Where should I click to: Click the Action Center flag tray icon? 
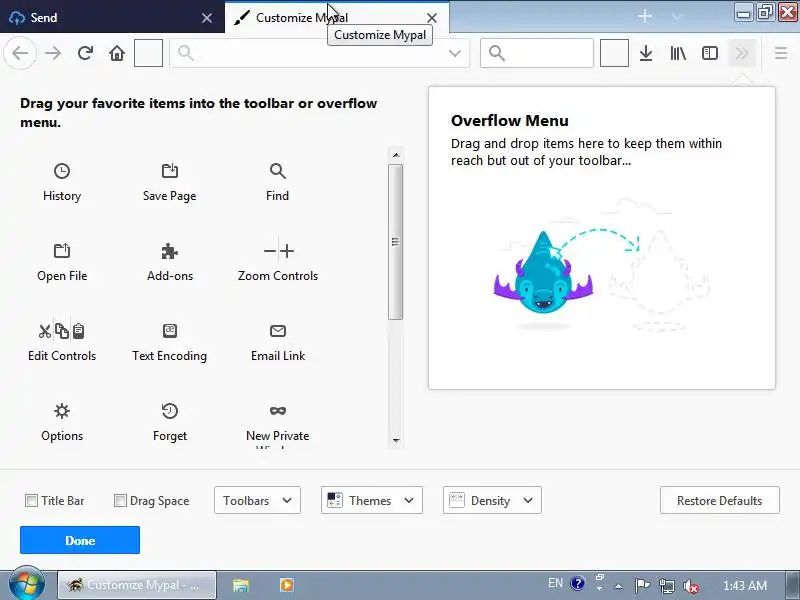[642, 585]
